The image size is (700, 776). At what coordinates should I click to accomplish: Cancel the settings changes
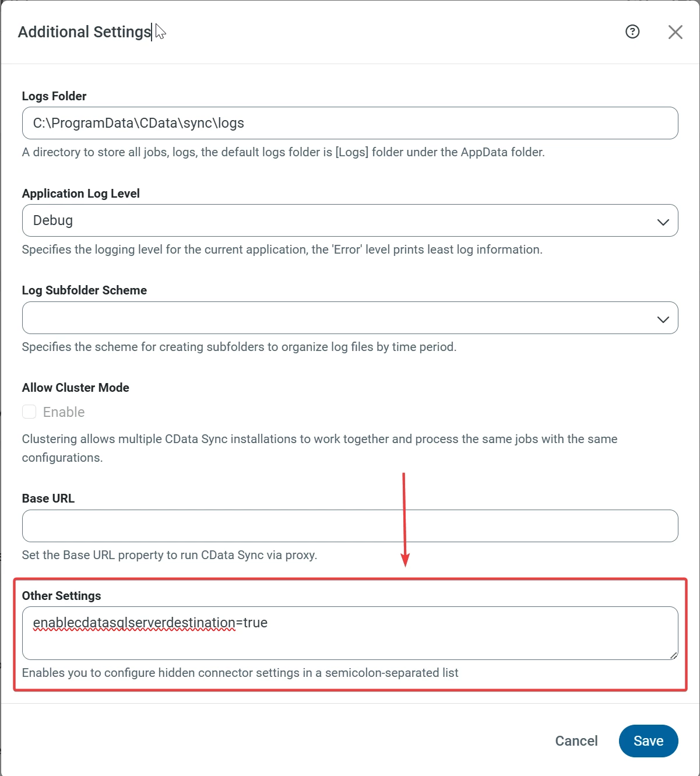[576, 740]
